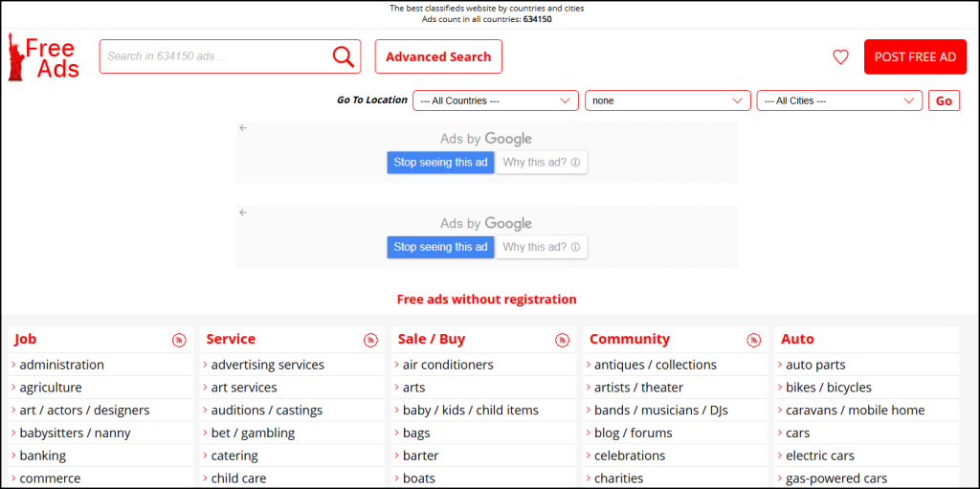Click the RSS feed icon in Job header
The width and height of the screenshot is (980, 489).
click(179, 340)
